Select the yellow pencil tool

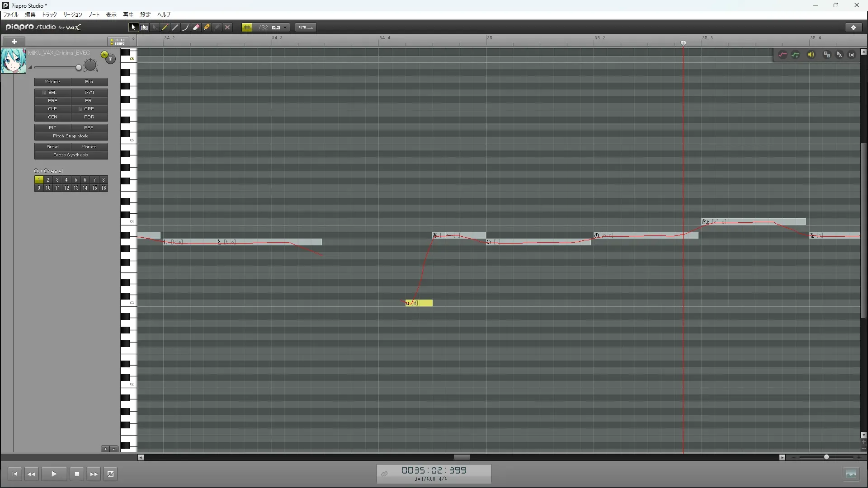(165, 28)
